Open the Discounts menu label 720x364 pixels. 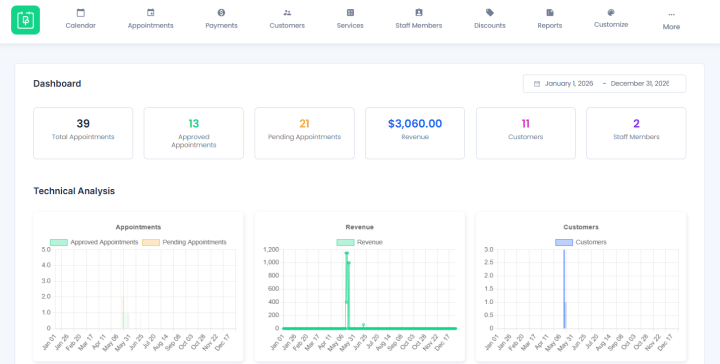pos(490,26)
